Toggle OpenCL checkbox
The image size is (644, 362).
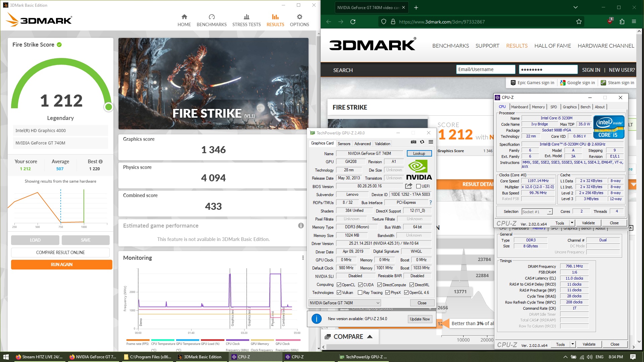339,285
